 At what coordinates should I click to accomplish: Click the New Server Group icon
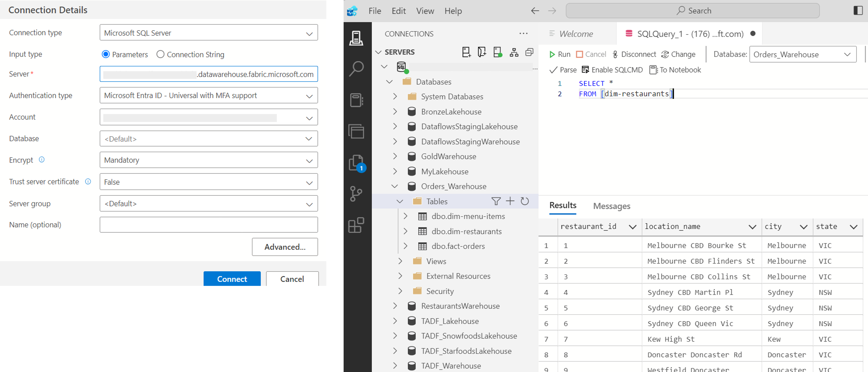[482, 52]
